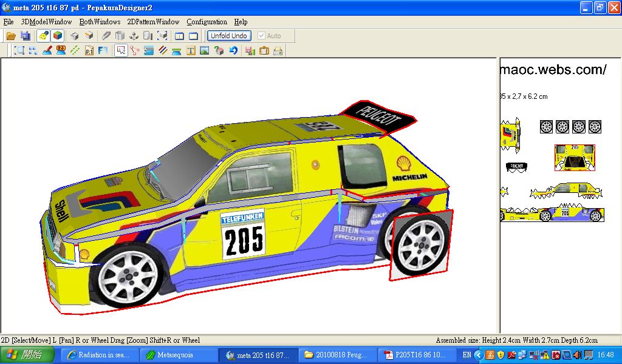Image resolution: width=622 pixels, height=364 pixels.
Task: Open the 20100818 Peug folder taskbar item
Action: (x=337, y=355)
